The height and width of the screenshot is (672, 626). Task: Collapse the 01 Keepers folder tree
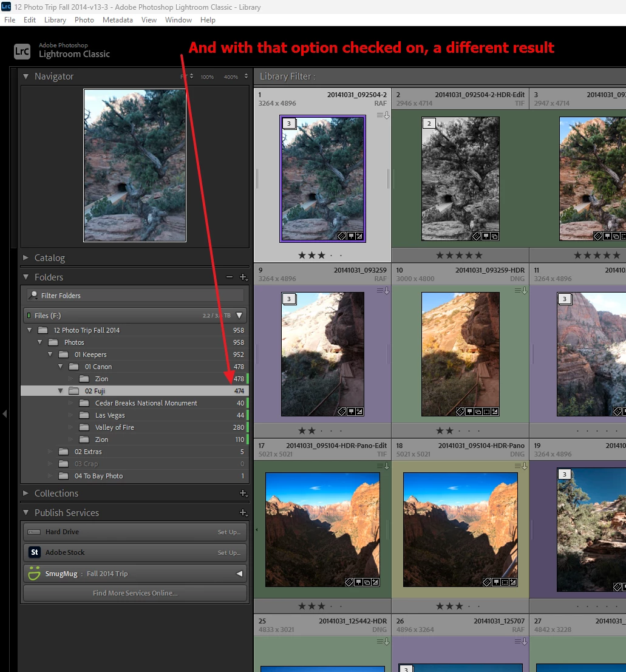click(x=50, y=355)
